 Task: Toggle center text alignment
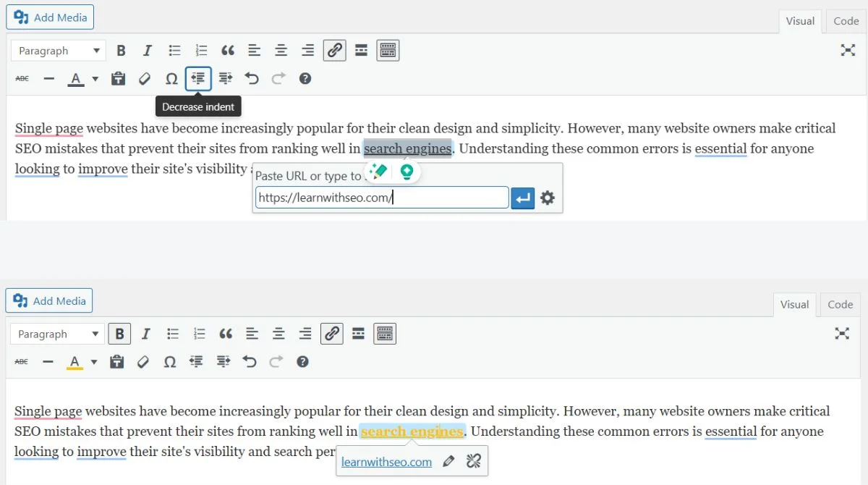point(281,50)
